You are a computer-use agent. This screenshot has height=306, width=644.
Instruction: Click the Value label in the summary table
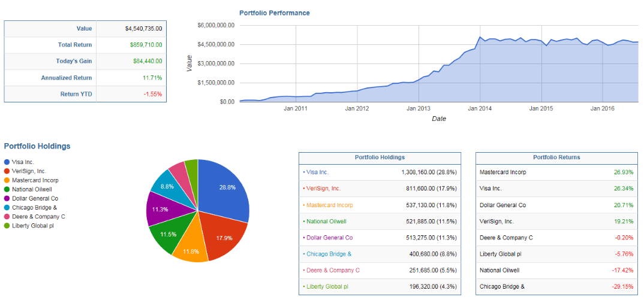click(x=84, y=29)
